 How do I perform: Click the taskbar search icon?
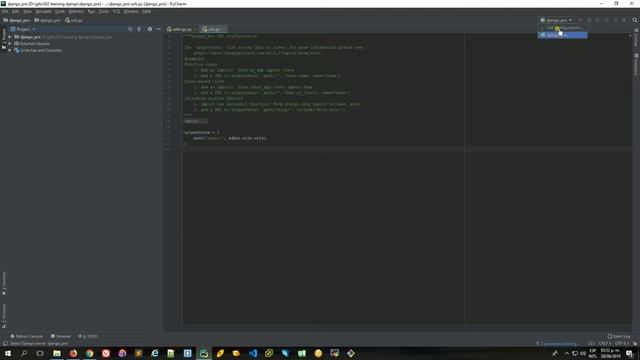24,353
